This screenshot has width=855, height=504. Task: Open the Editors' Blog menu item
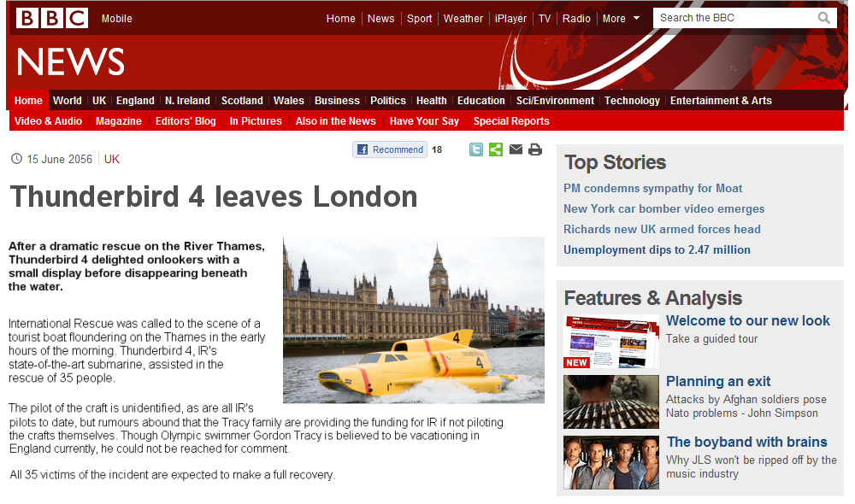tap(186, 121)
